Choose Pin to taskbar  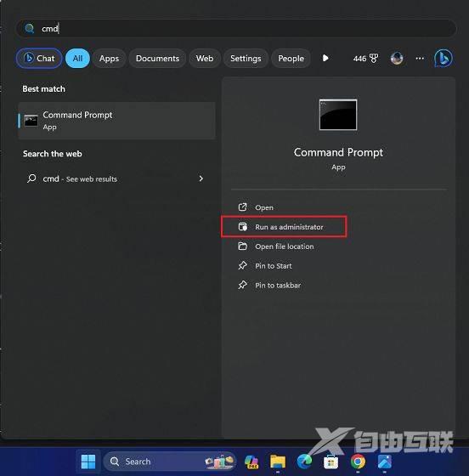(x=278, y=285)
